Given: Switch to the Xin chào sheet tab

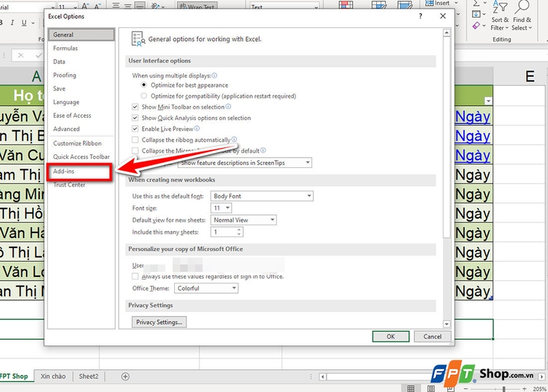Looking at the screenshot, I should 53,376.
